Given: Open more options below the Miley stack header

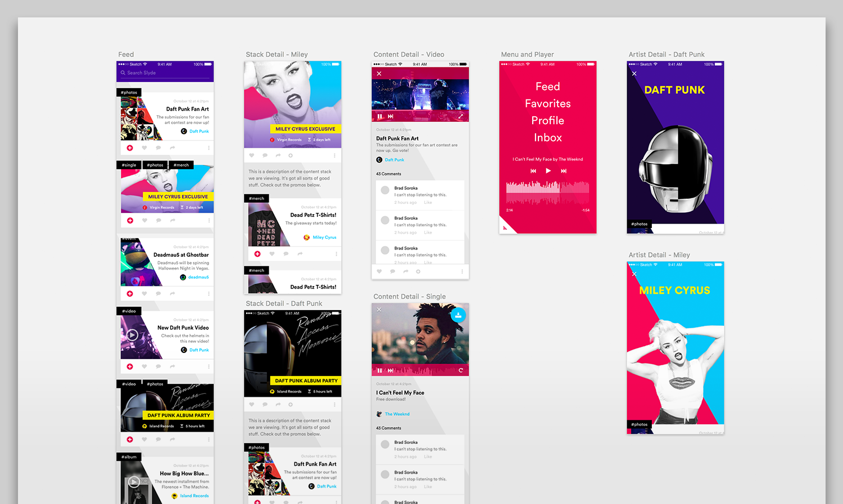Looking at the screenshot, I should coord(334,155).
